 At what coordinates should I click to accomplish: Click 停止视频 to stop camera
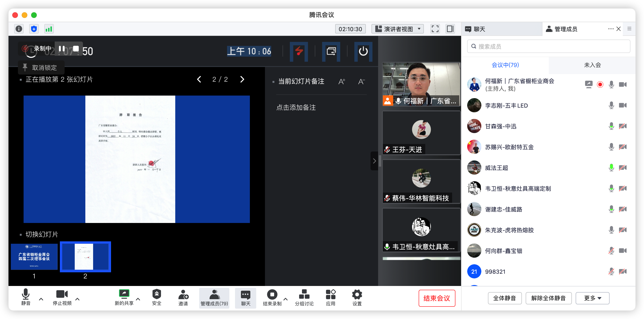click(x=62, y=298)
